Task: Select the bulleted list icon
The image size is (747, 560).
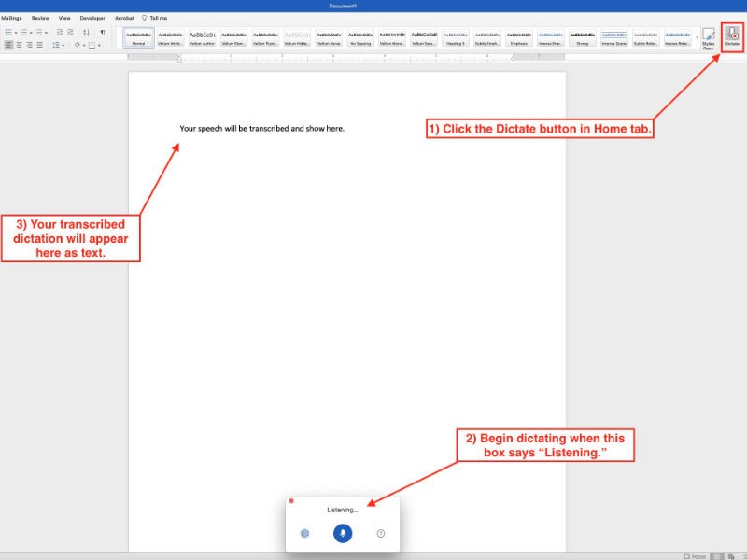Action: pyautogui.click(x=8, y=32)
